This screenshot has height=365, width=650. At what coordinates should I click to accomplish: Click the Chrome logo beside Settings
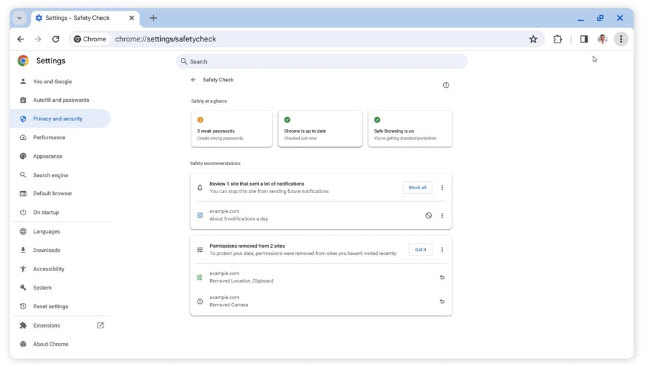(x=23, y=61)
